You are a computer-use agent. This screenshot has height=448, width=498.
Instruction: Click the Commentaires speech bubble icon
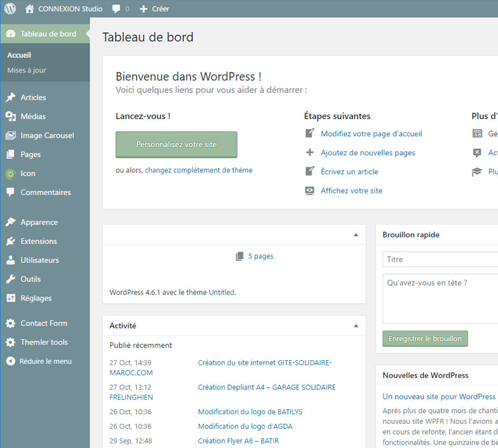10,192
